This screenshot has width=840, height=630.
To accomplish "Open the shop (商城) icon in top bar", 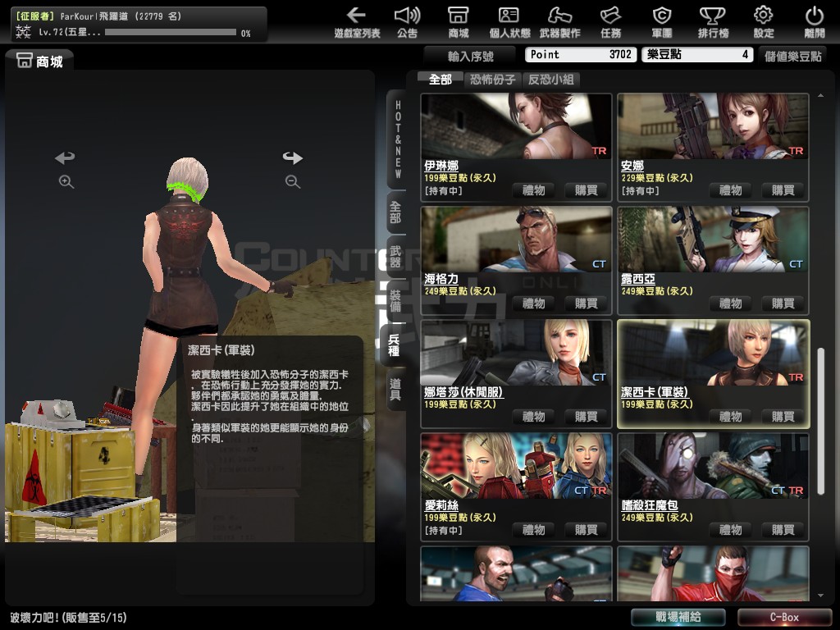I will pyautogui.click(x=459, y=22).
